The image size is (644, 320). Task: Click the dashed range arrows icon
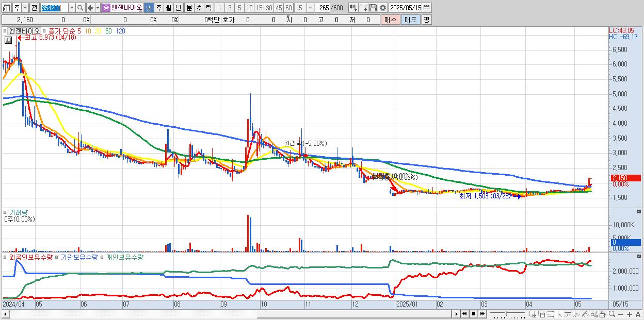[x=550, y=314]
